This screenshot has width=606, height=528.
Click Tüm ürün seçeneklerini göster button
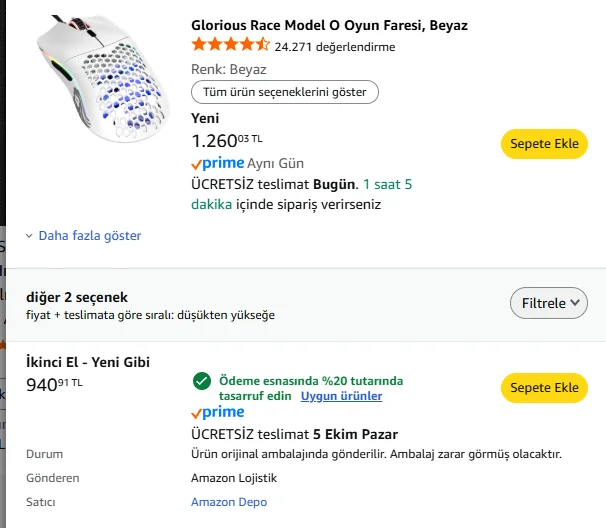point(285,93)
